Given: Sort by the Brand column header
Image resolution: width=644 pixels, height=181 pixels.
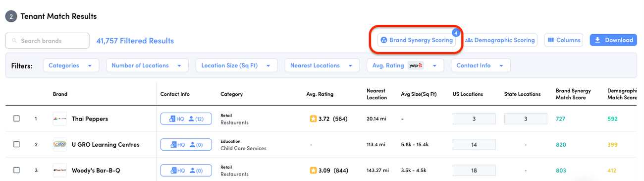Looking at the screenshot, I should point(60,94).
